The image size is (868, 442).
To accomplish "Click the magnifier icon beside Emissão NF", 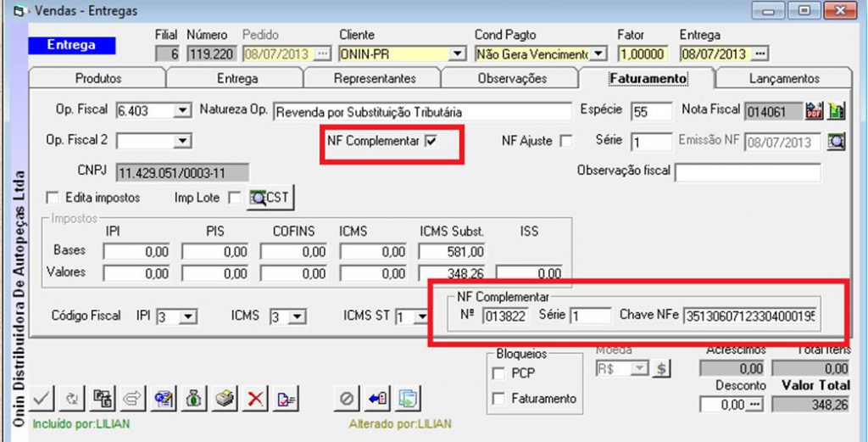I will point(837,141).
